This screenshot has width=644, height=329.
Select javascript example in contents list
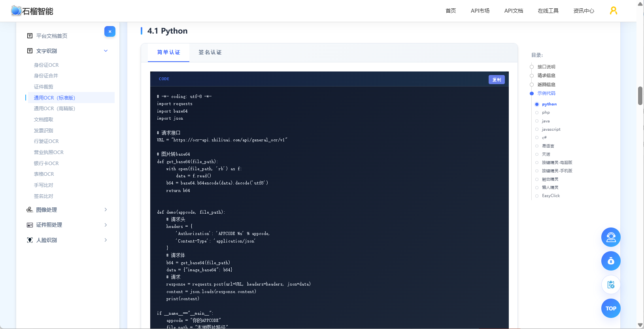click(x=551, y=130)
